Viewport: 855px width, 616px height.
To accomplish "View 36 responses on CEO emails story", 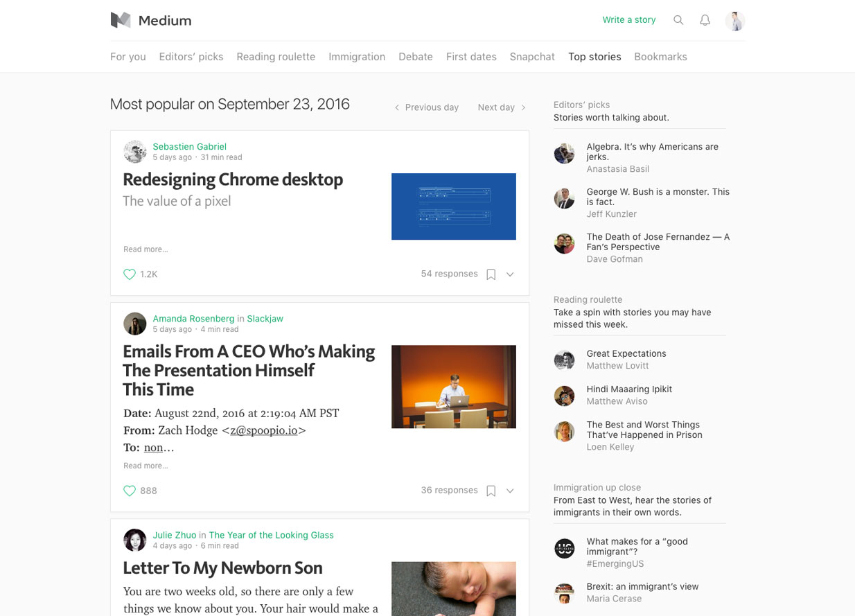I will [450, 490].
